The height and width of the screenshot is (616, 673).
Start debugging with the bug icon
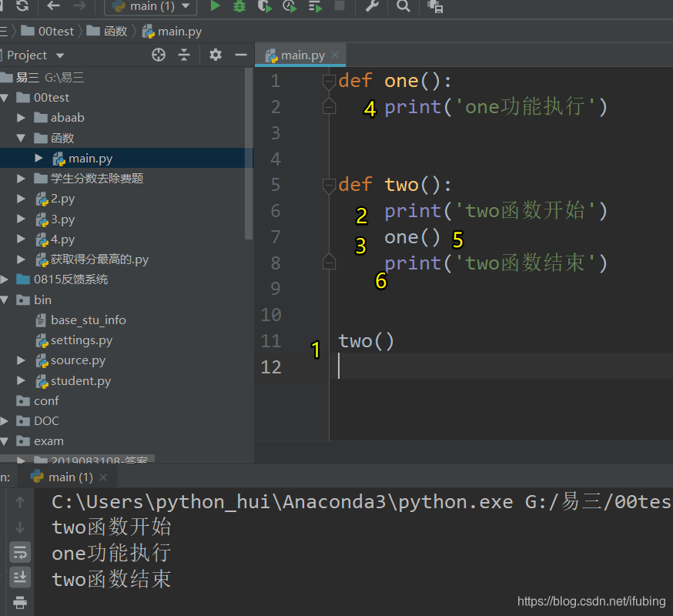point(239,6)
